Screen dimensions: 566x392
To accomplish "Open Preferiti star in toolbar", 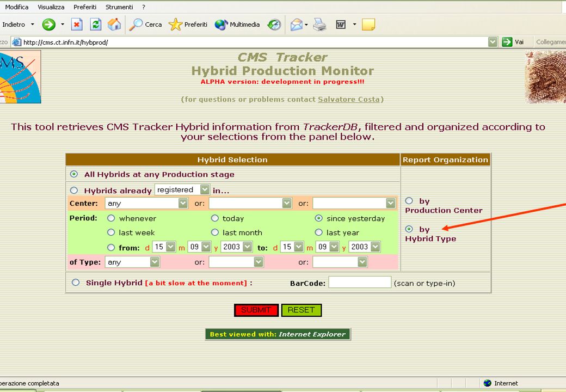I will pyautogui.click(x=188, y=24).
